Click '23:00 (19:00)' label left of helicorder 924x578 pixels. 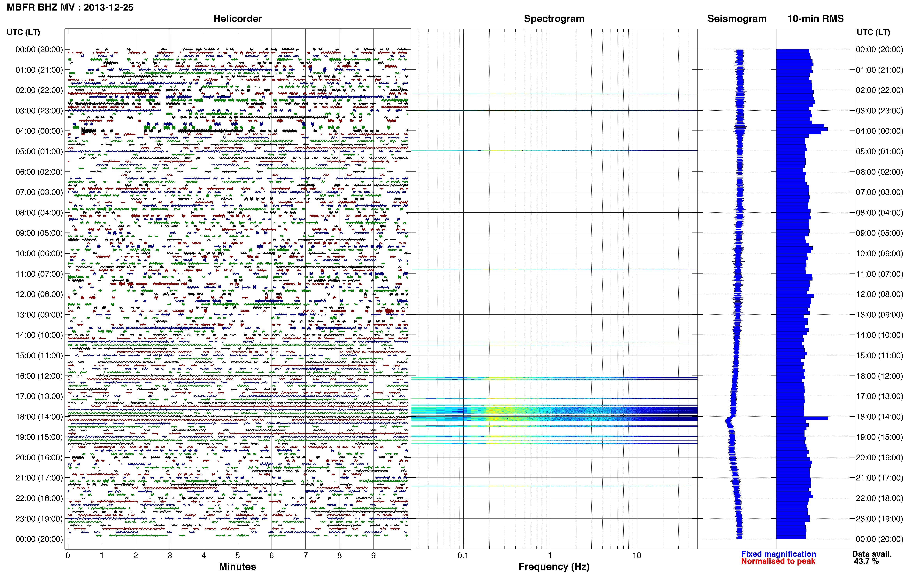tap(39, 518)
